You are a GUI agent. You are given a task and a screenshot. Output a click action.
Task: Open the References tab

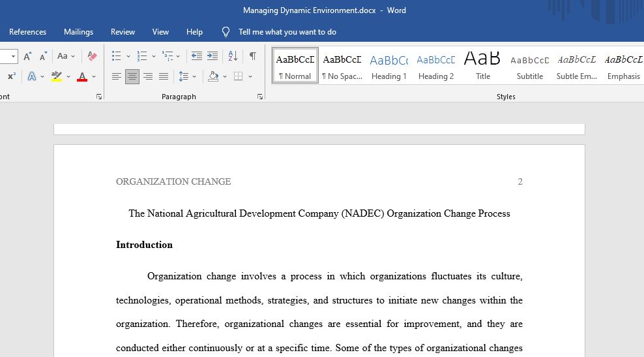(27, 32)
